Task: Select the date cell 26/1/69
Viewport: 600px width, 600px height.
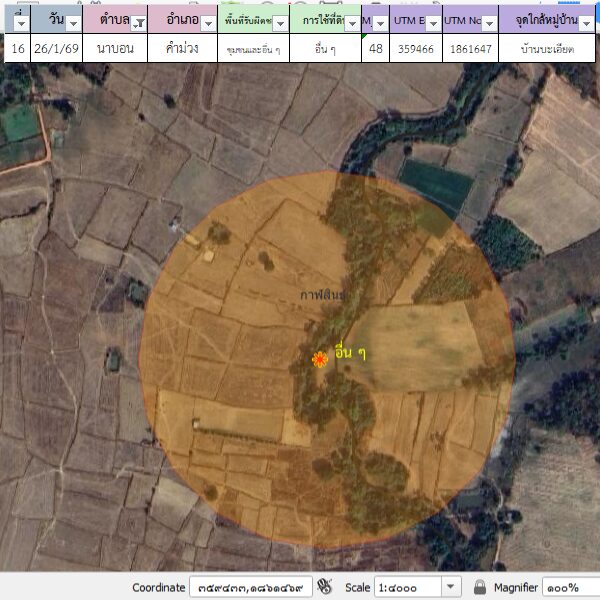Action: click(56, 48)
